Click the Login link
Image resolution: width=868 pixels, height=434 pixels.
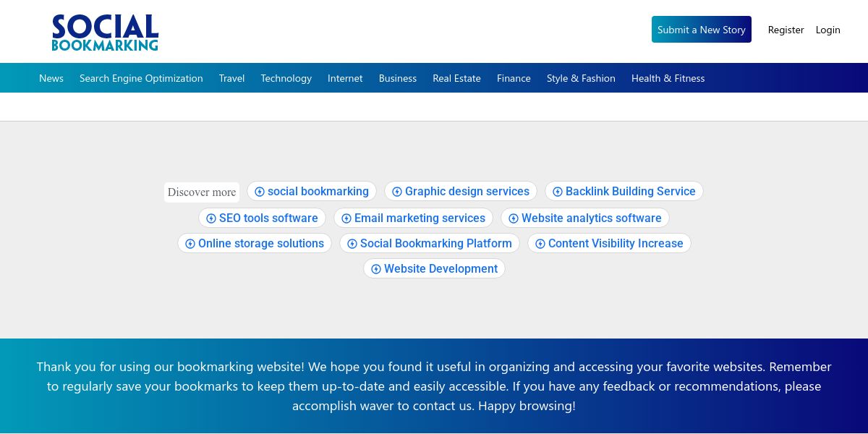[828, 30]
